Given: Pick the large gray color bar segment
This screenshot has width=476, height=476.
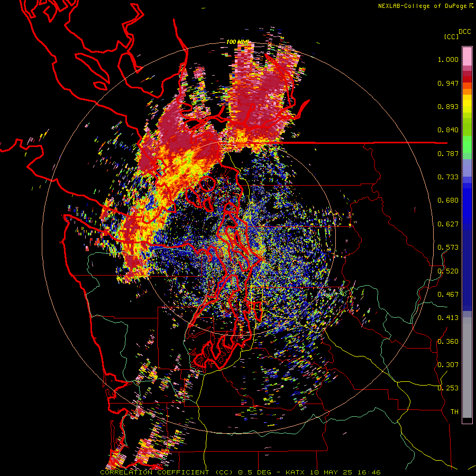Looking at the screenshot, I should click(x=467, y=370).
